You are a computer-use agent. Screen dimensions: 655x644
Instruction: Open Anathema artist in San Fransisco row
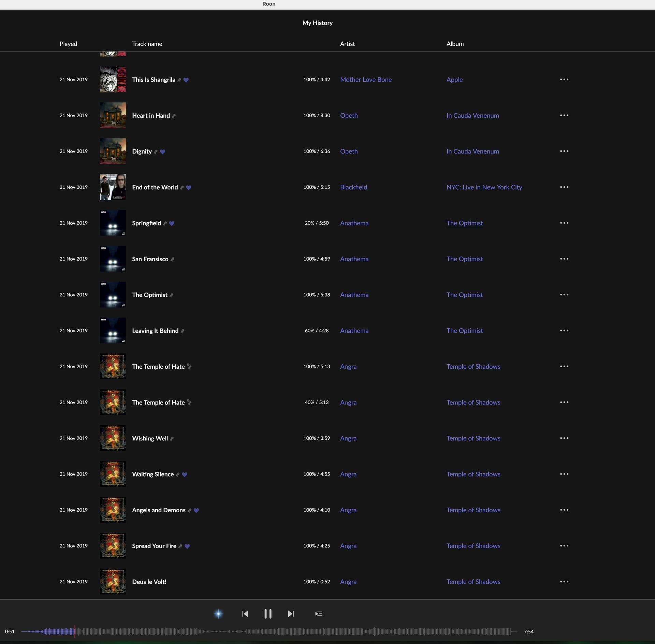354,259
